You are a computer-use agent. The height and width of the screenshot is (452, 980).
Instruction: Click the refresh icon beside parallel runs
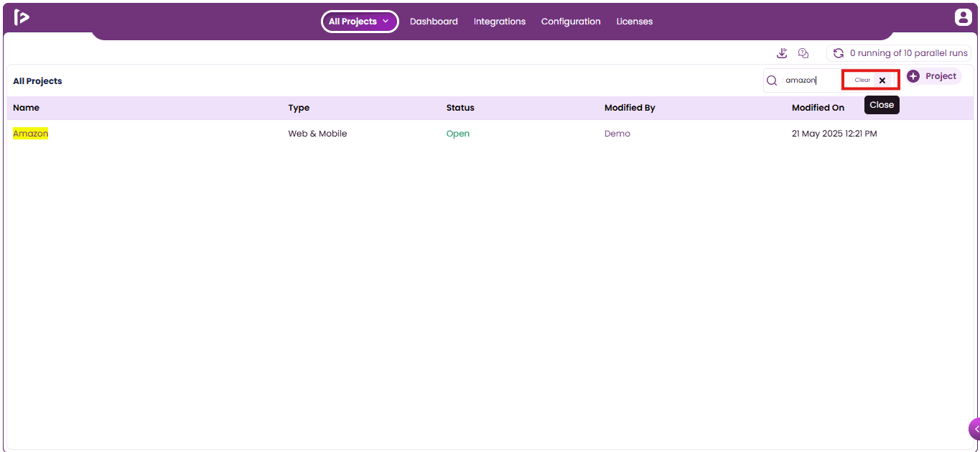coord(838,53)
